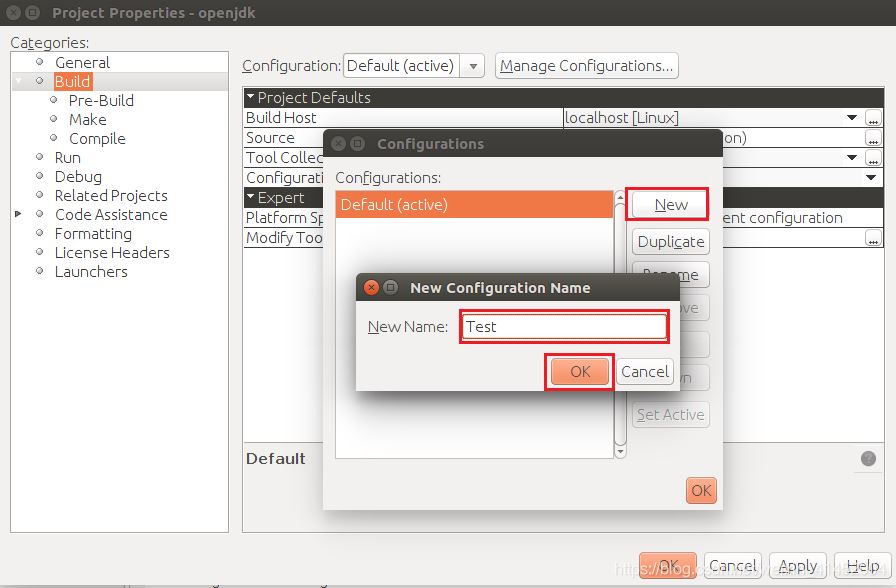Screen dimensions: 896x588
Task: Click Manage Configurations button
Action: pos(586,66)
